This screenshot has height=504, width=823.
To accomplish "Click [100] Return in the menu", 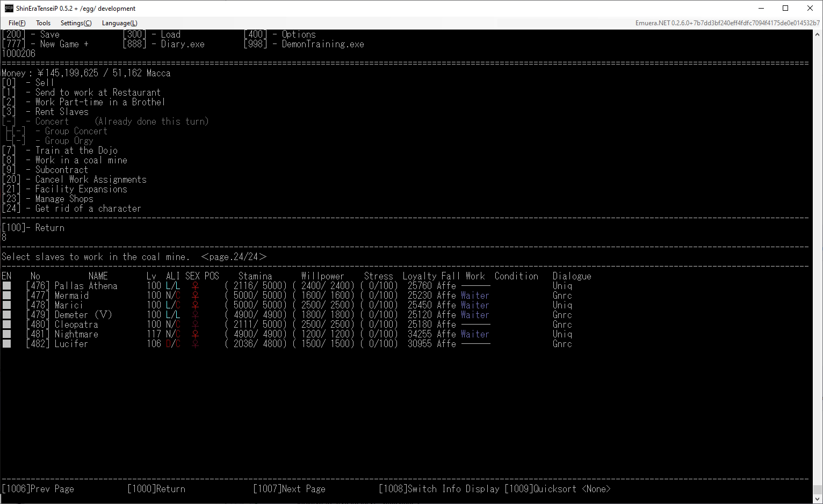I will click(x=33, y=228).
